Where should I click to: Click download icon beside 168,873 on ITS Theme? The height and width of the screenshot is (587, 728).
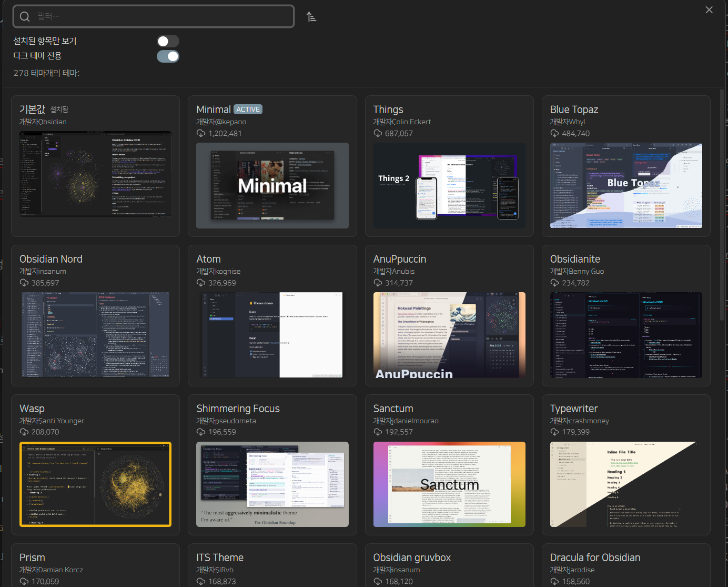pos(201,581)
